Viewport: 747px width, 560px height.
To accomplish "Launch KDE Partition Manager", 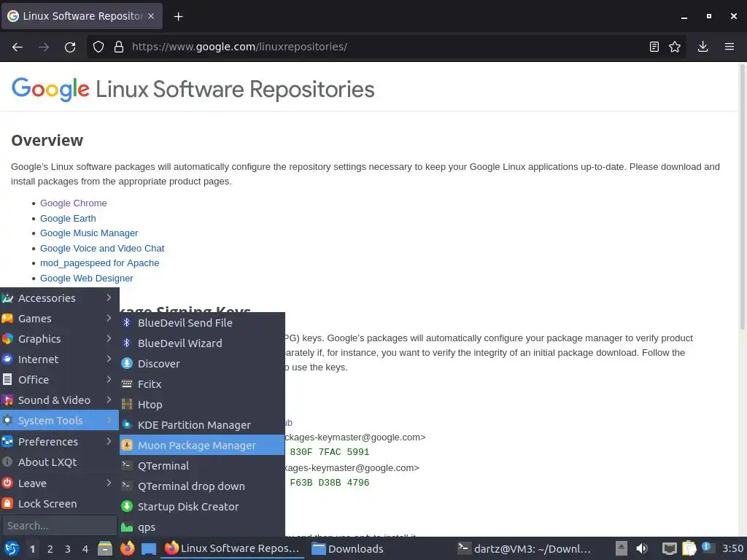I will tap(202, 425).
